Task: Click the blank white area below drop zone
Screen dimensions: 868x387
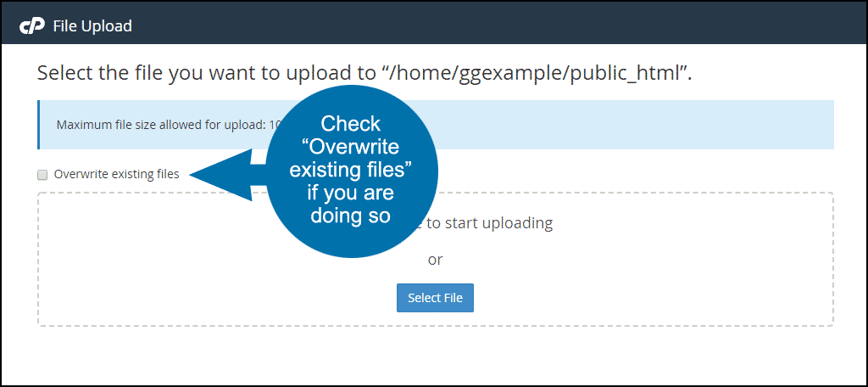Action: 435,355
